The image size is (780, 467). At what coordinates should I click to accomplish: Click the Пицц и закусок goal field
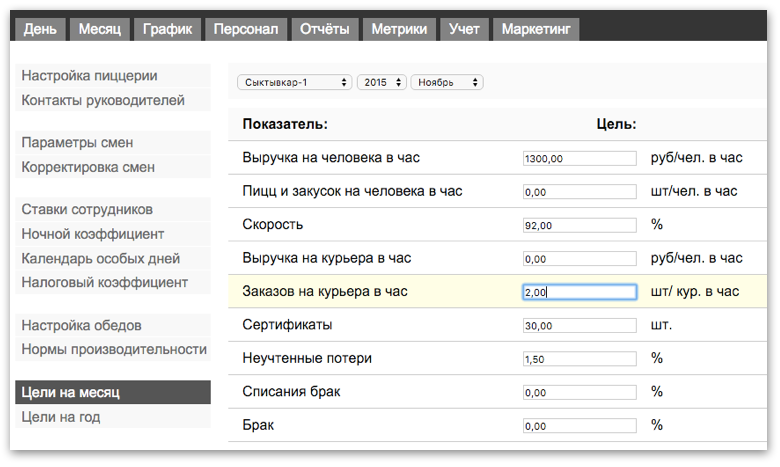pyautogui.click(x=580, y=192)
